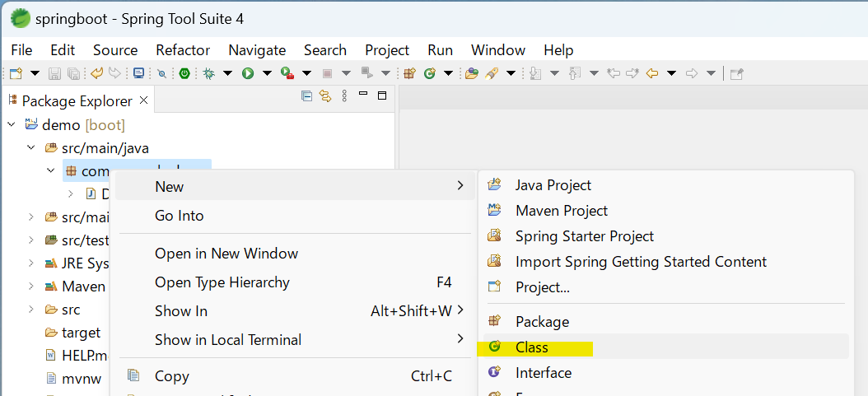
Task: Click the Run with External Tools icon
Action: click(287, 73)
